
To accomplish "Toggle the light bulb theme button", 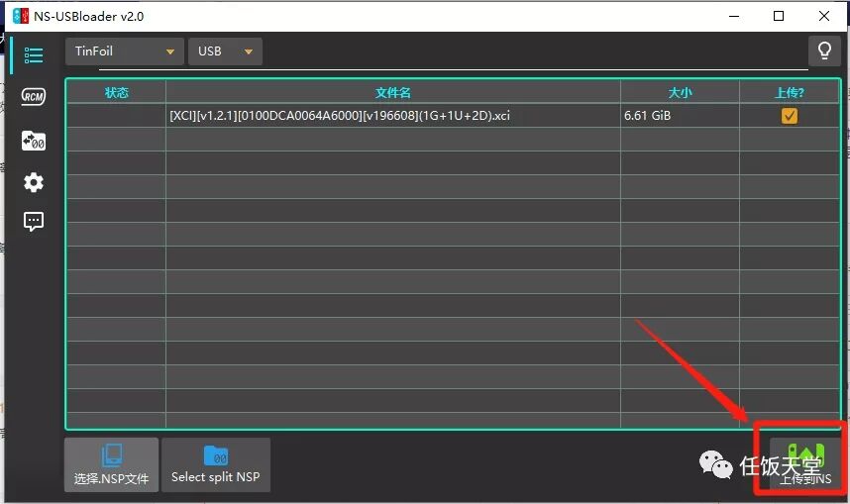I will point(824,50).
